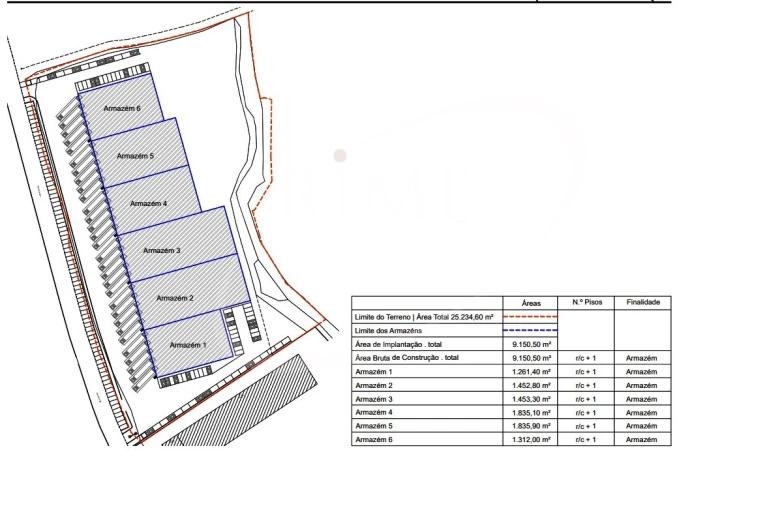Select the Armazém 3 building on the plan
Screen dimensions: 767x506
(x=162, y=250)
